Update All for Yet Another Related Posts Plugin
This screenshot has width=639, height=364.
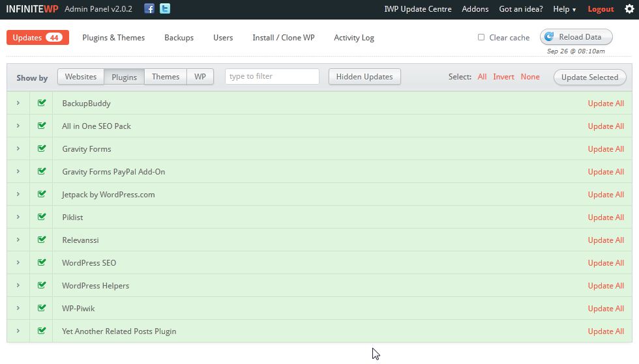[x=606, y=331]
